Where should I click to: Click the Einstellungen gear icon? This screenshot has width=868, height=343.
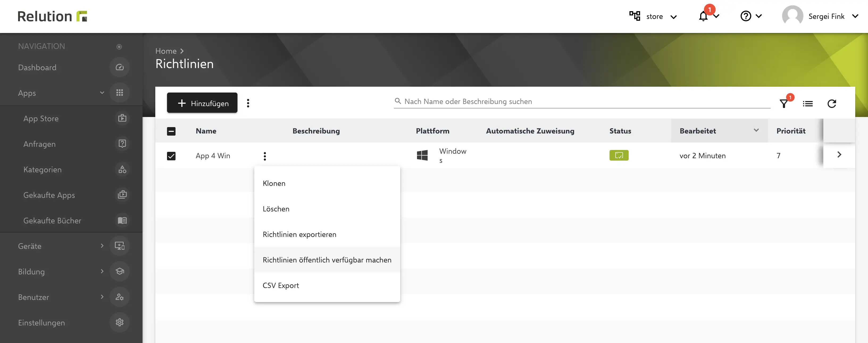[x=120, y=323]
